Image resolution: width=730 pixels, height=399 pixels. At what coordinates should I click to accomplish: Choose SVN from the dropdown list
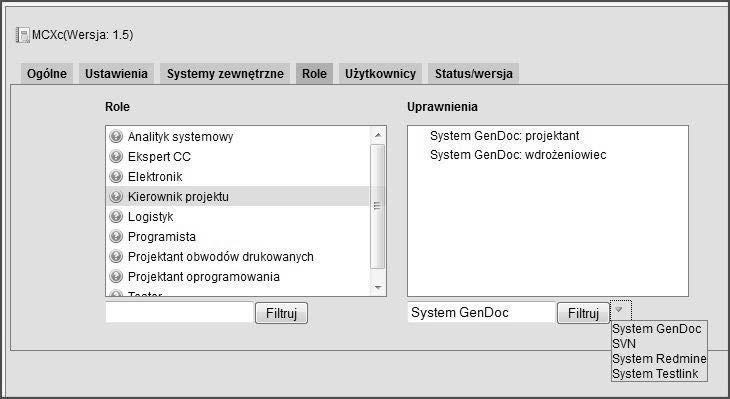659,344
